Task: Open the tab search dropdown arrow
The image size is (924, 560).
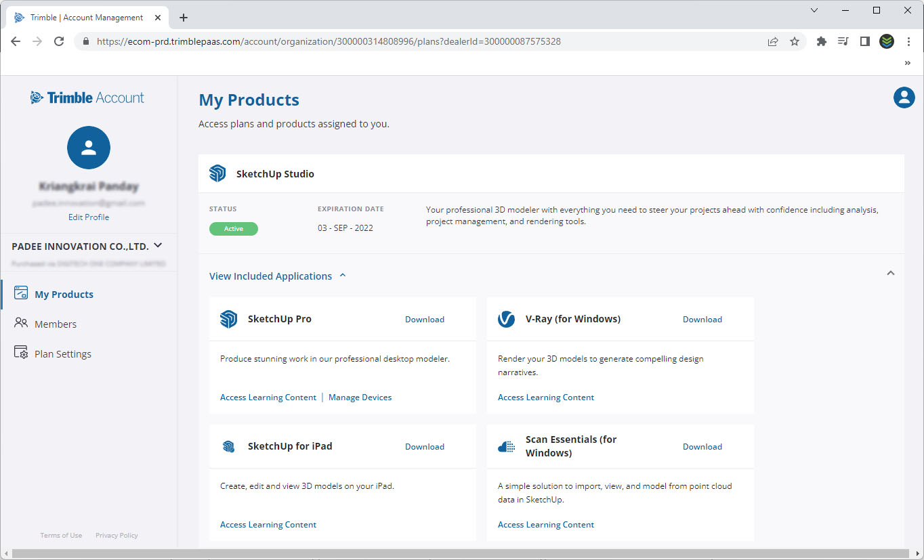Action: [x=814, y=10]
